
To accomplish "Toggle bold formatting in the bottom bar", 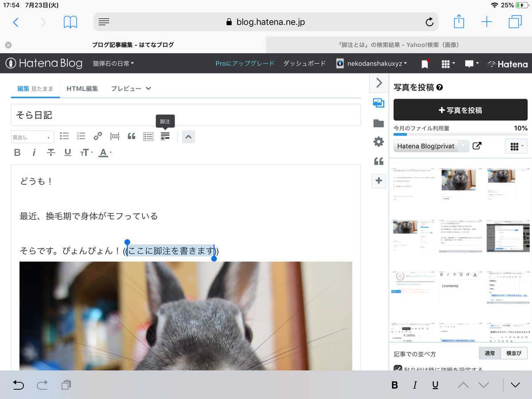I will (394, 385).
